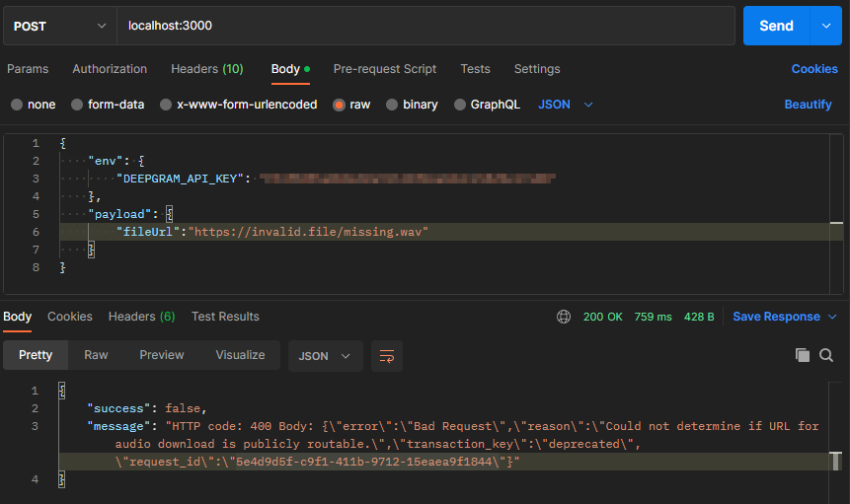850x504 pixels.
Task: Copy the response with the copy icon
Action: [803, 355]
